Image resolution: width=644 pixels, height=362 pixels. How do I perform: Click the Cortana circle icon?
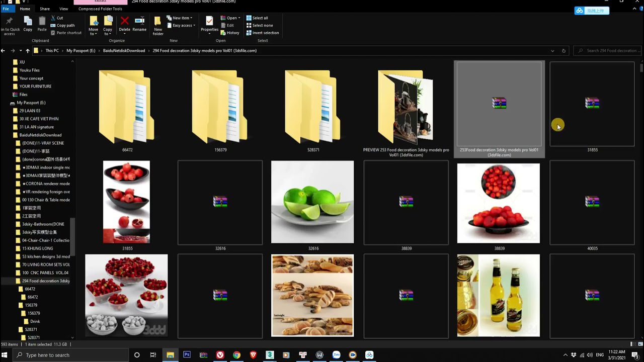click(x=137, y=355)
